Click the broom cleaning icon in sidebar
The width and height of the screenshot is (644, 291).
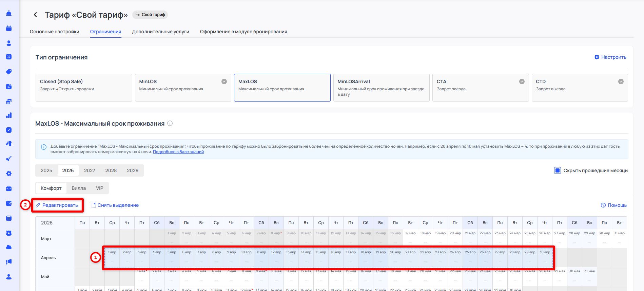[x=9, y=159]
